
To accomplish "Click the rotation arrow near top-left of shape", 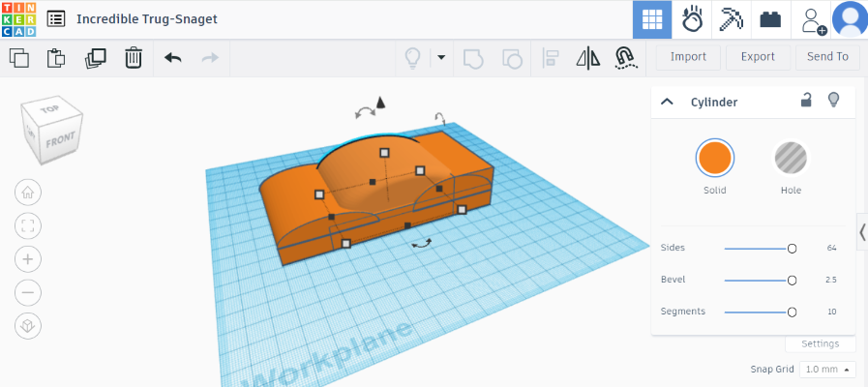I will [365, 113].
